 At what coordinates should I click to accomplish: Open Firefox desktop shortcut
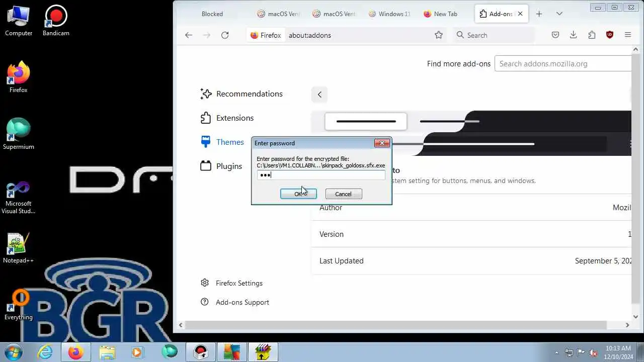(19, 77)
